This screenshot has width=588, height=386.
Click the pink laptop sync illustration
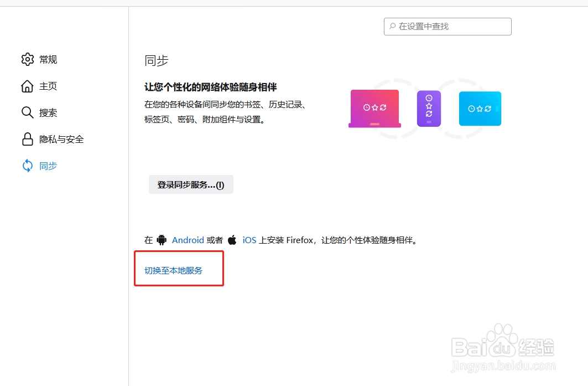(x=374, y=109)
